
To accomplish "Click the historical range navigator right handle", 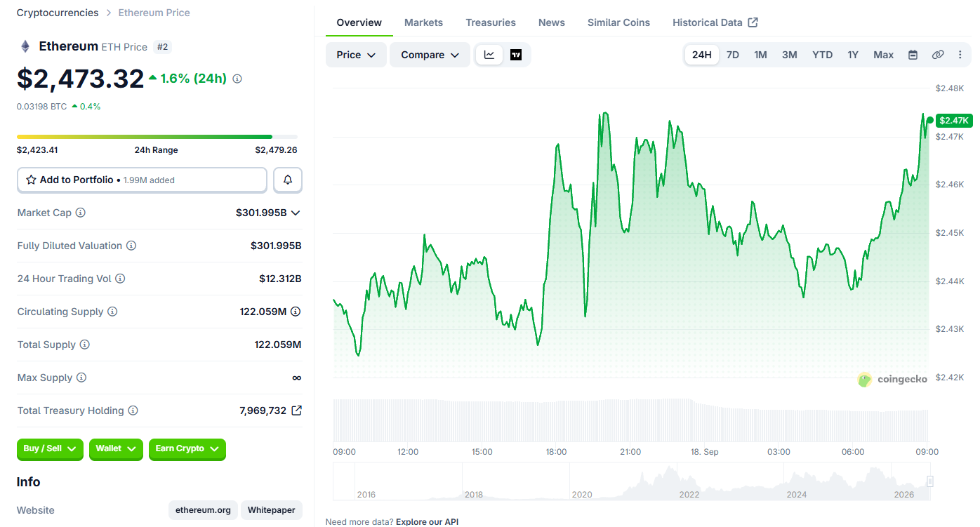I will pyautogui.click(x=930, y=481).
